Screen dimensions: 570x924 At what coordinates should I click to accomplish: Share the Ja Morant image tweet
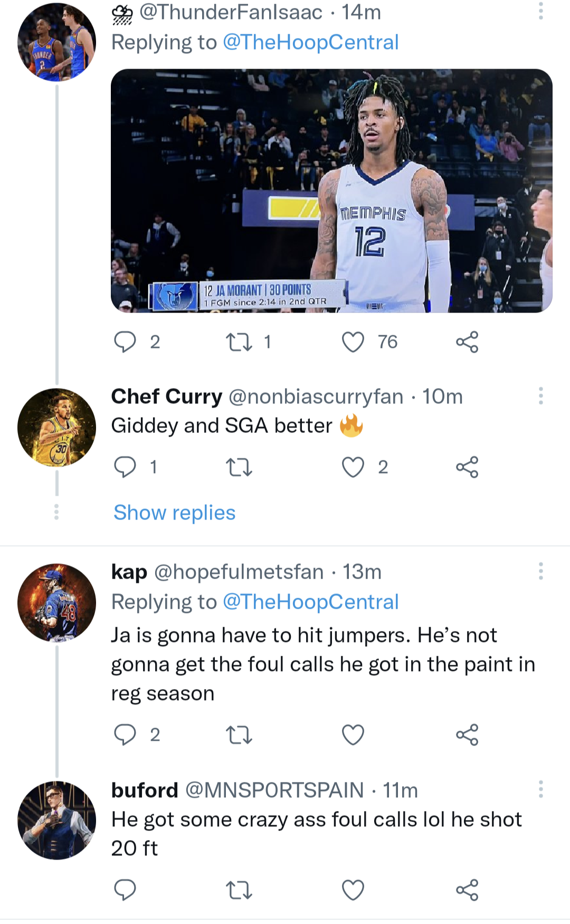click(x=467, y=342)
